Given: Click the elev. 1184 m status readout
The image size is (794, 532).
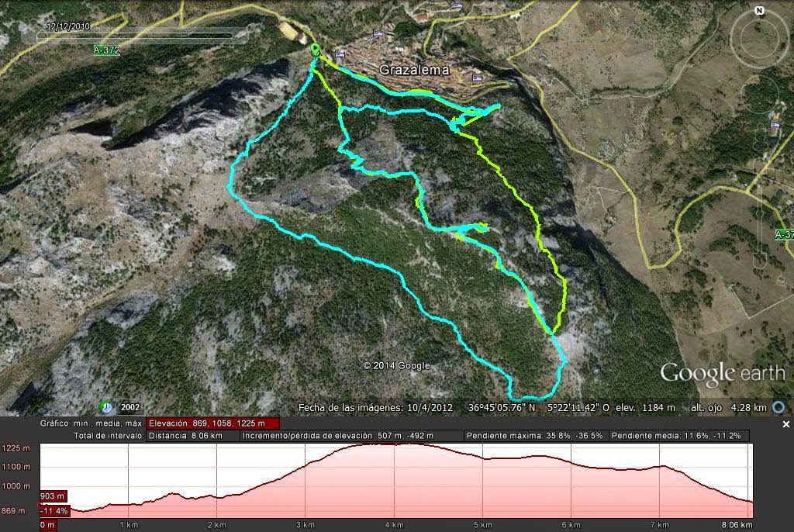Looking at the screenshot, I should 646,407.
